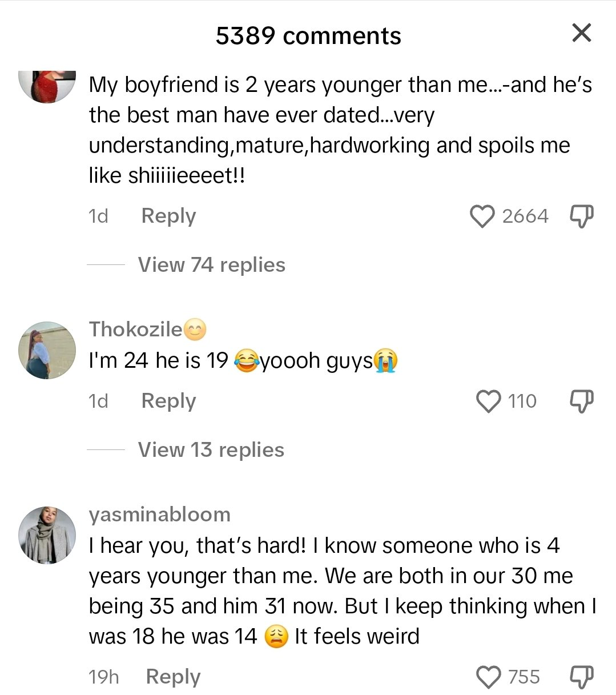Open Thokozile's username link
616x695 pixels.
[x=135, y=329]
